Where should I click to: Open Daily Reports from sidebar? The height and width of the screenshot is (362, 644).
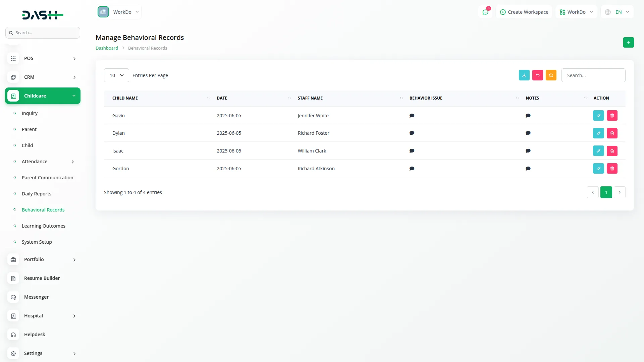point(36,194)
